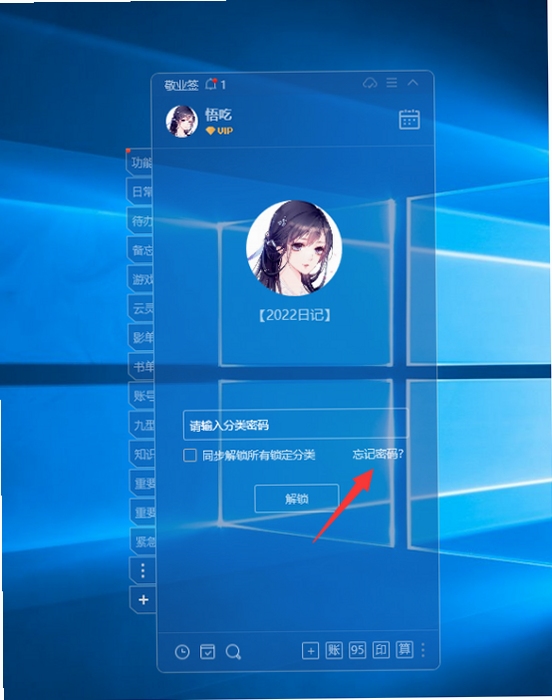Viewport: 552px width, 700px height.
Task: Switch to the 功能 category tab
Action: tap(141, 162)
